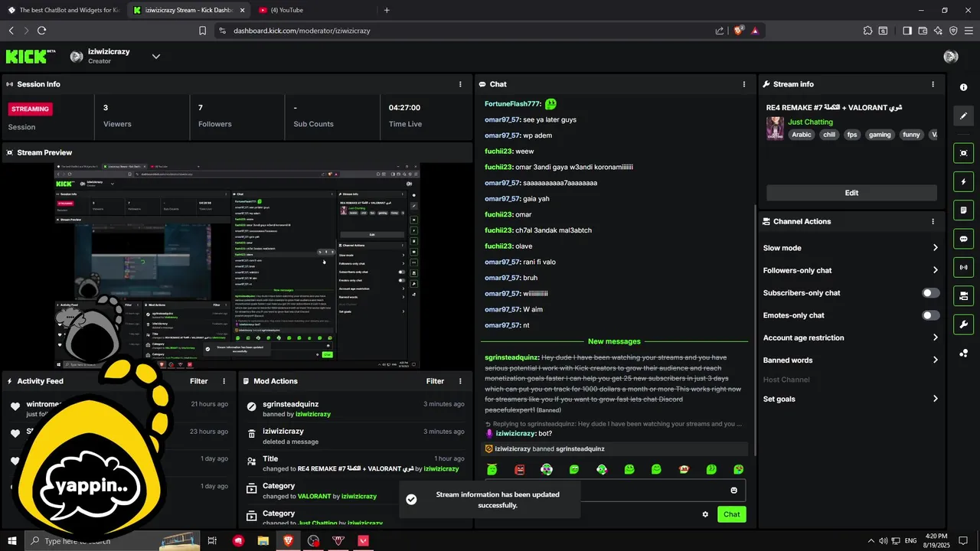The image size is (980, 551).
Task: Open chat settings gear icon
Action: click(x=705, y=514)
